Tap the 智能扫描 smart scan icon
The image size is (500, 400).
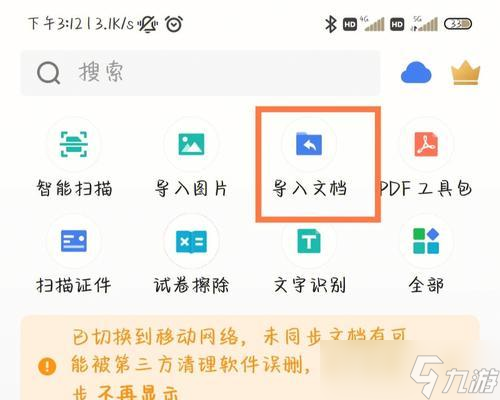(x=74, y=144)
